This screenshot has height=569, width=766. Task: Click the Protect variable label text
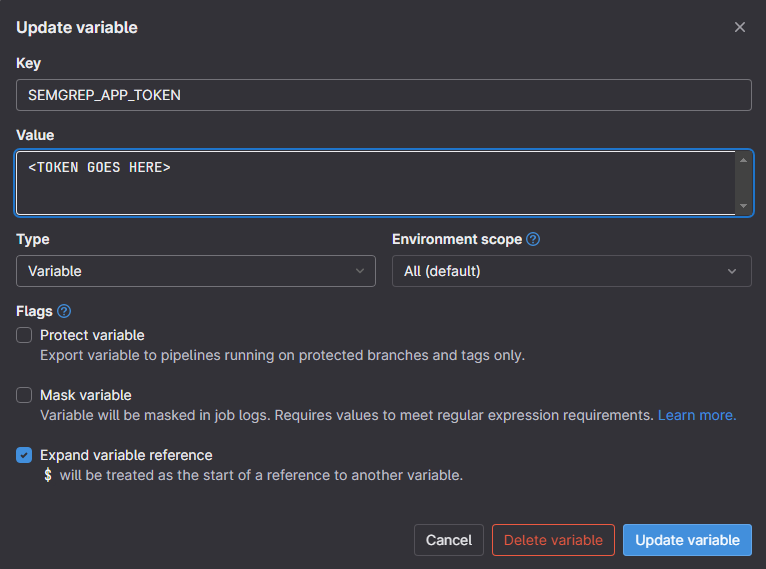coord(92,335)
